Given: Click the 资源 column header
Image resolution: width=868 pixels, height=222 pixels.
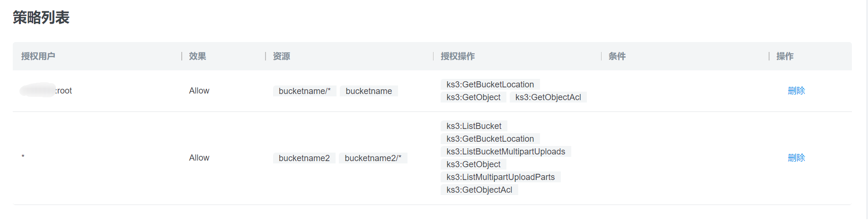Looking at the screenshot, I should coord(282,56).
